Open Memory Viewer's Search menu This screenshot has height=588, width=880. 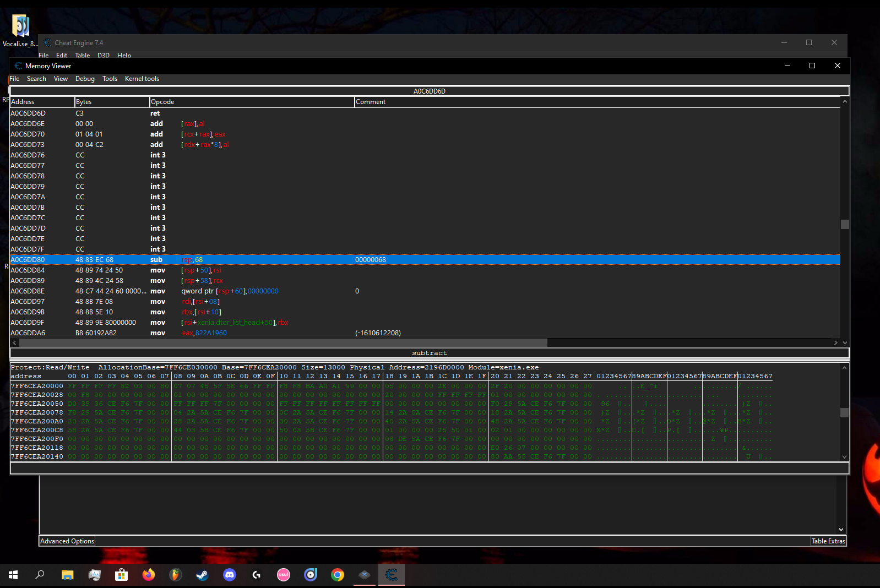click(x=36, y=79)
